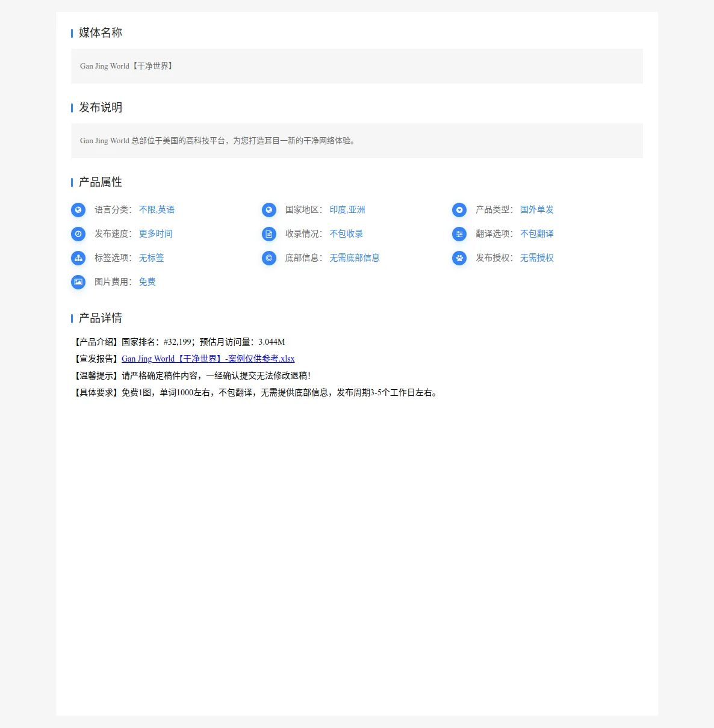Image resolution: width=714 pixels, height=728 pixels.
Task: Click the 语言分类 label
Action: tap(113, 210)
